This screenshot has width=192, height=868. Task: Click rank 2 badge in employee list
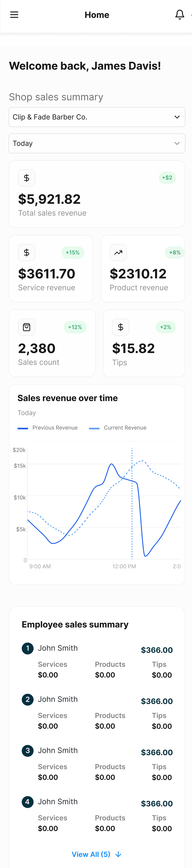[x=28, y=699]
